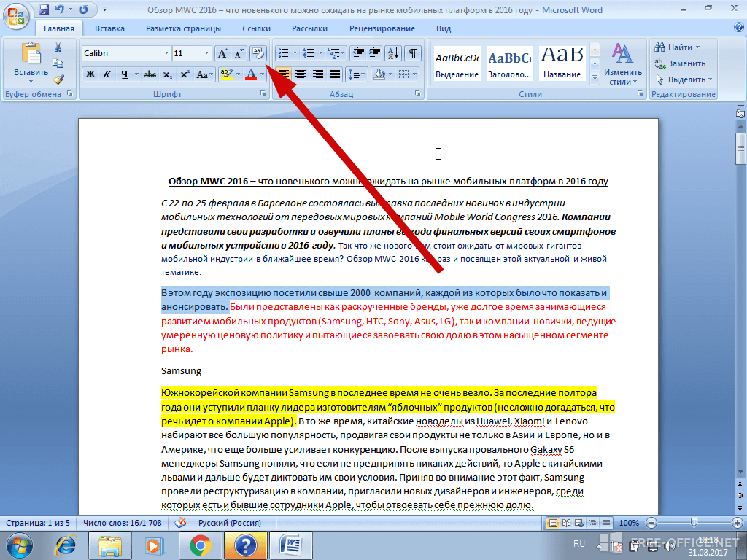Save the document from quick access toolbar

44,9
